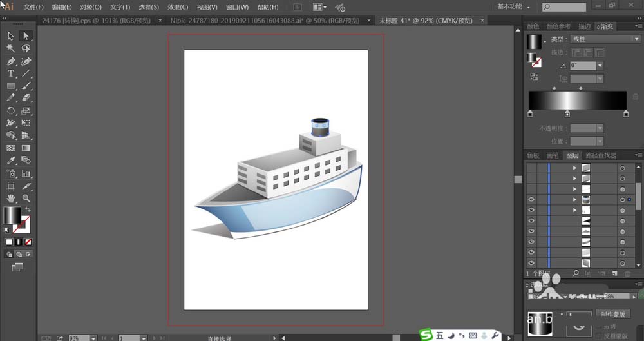Select the Zoom magnifier tool
The image size is (644, 341).
pyautogui.click(x=26, y=199)
